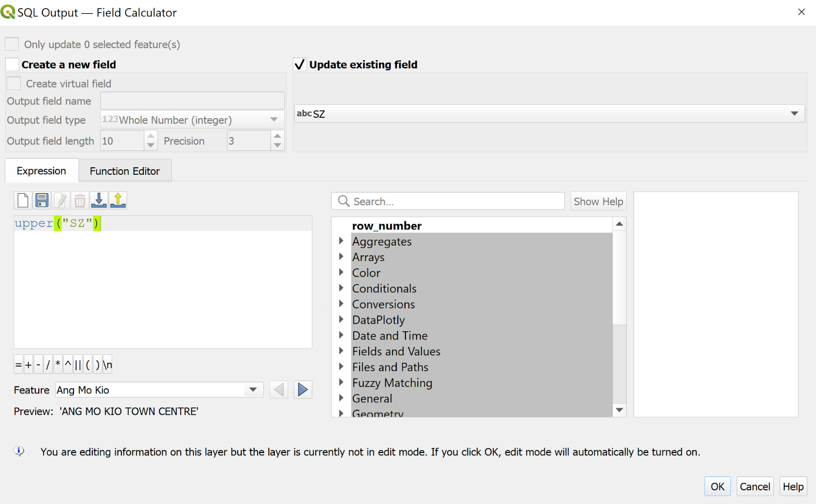
Task: Click the delete expression trash icon
Action: pyautogui.click(x=80, y=201)
